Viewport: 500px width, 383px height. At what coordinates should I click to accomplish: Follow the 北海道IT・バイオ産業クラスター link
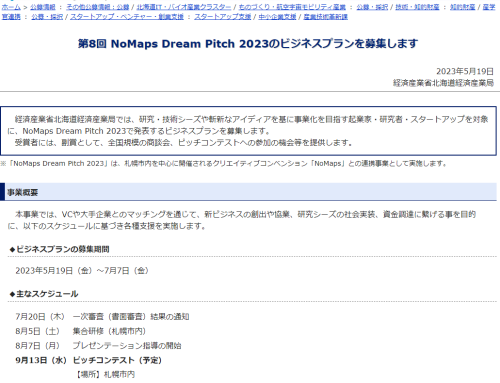(x=184, y=7)
